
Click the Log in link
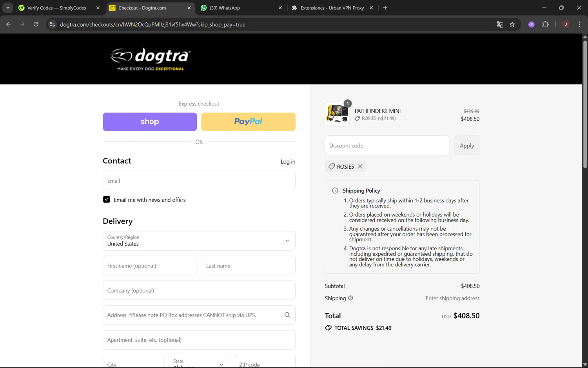[x=288, y=162]
